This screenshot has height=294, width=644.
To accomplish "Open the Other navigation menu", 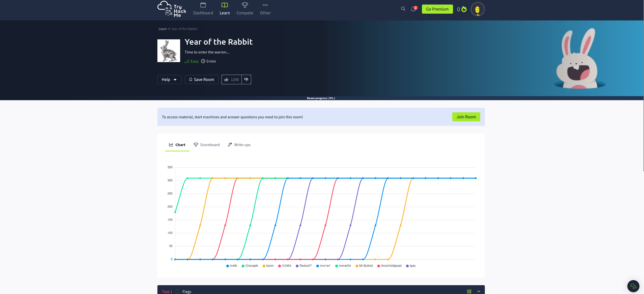I will [x=265, y=9].
